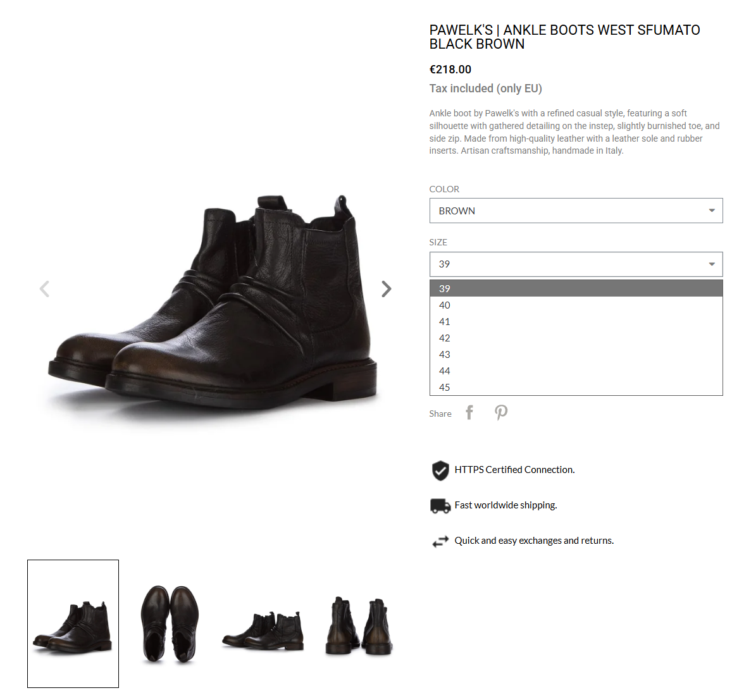View the top-down boots thumbnail
Screen dimensions: 732x700
click(x=170, y=624)
